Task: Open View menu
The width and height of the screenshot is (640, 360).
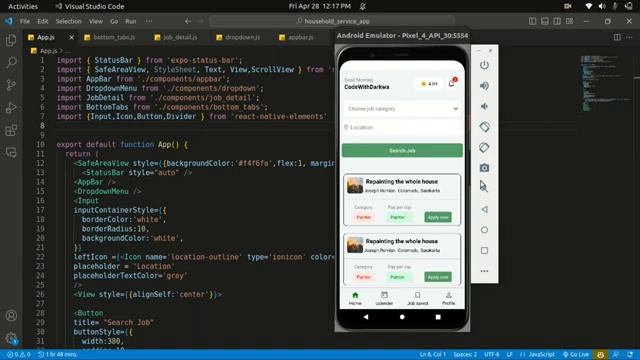Action: 96,21
